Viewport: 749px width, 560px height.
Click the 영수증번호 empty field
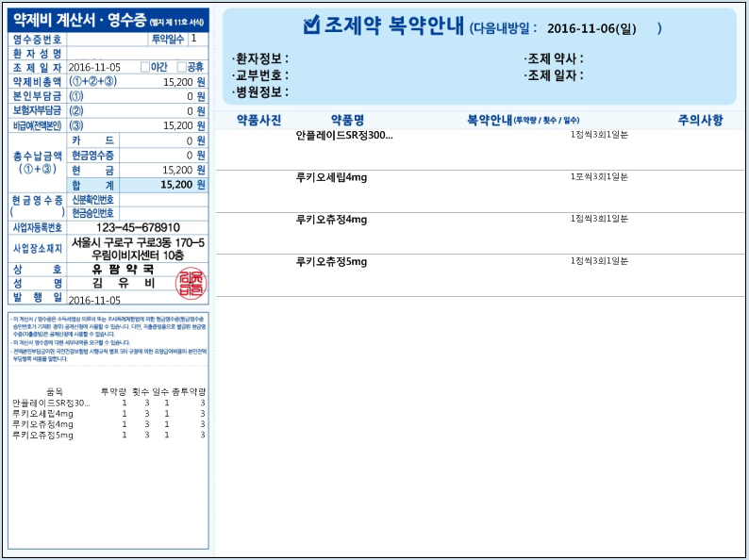click(x=108, y=40)
